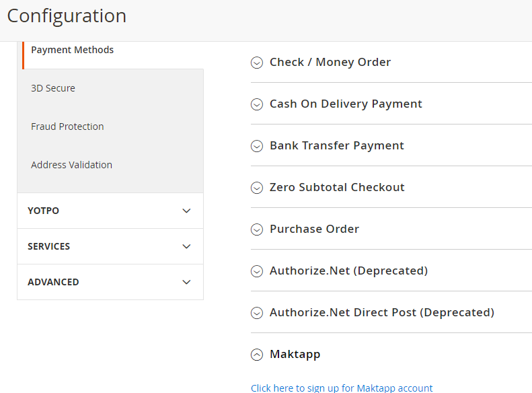Select Payment Methods in sidebar
Screen dimensions: 532x393
coord(72,50)
